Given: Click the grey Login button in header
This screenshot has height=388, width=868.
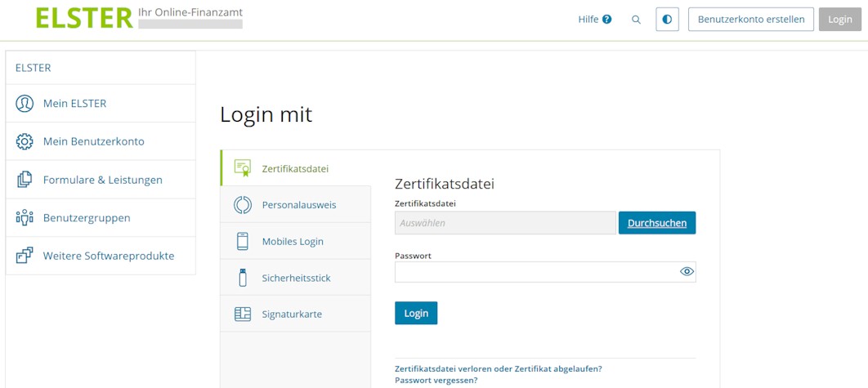Looking at the screenshot, I should pos(839,20).
